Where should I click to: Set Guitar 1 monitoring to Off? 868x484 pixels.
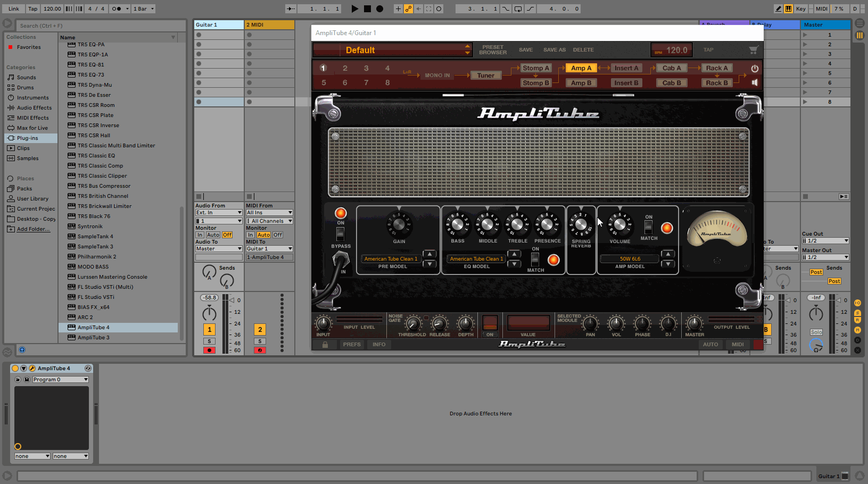coord(227,235)
